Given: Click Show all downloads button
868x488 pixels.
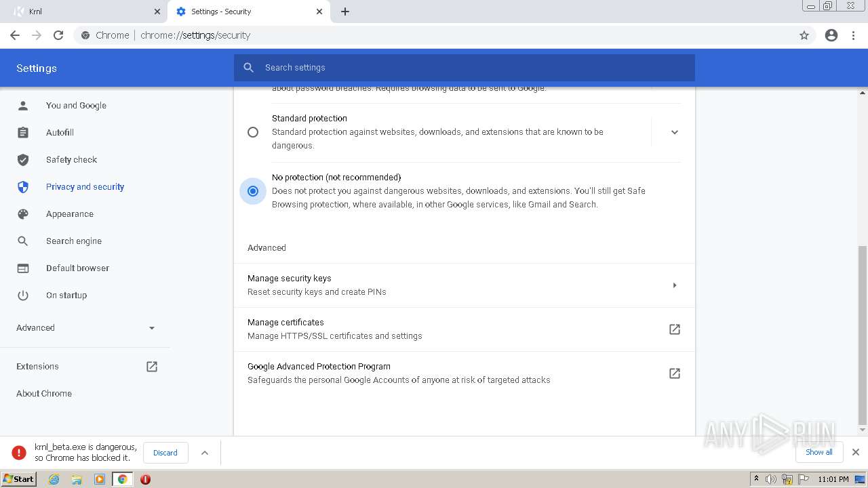Looking at the screenshot, I should 819,452.
